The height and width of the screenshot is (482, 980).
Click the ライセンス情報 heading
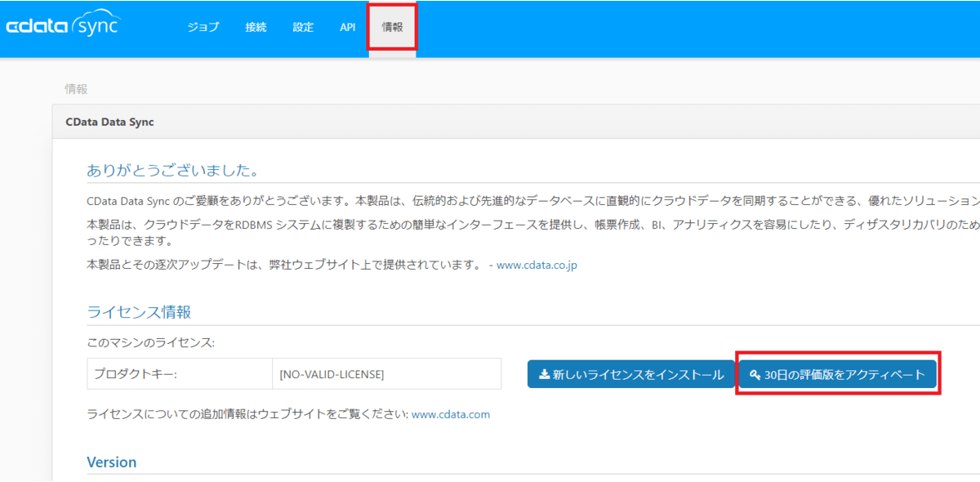click(x=139, y=312)
